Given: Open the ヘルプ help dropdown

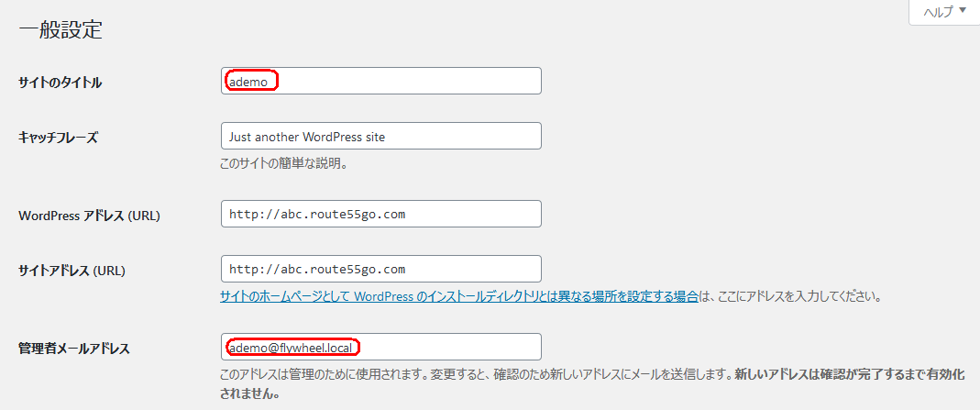Looking at the screenshot, I should coord(943,12).
